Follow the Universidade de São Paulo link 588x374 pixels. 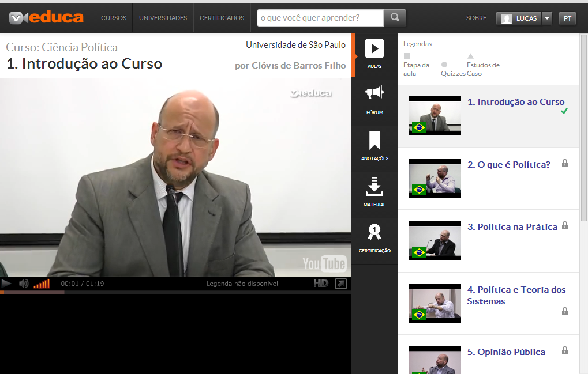coord(295,44)
